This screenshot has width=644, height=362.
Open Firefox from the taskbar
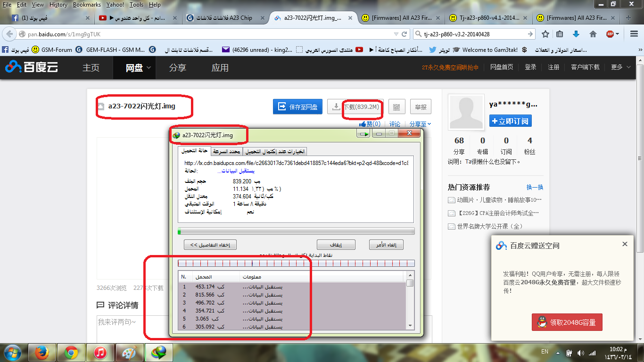point(42,352)
